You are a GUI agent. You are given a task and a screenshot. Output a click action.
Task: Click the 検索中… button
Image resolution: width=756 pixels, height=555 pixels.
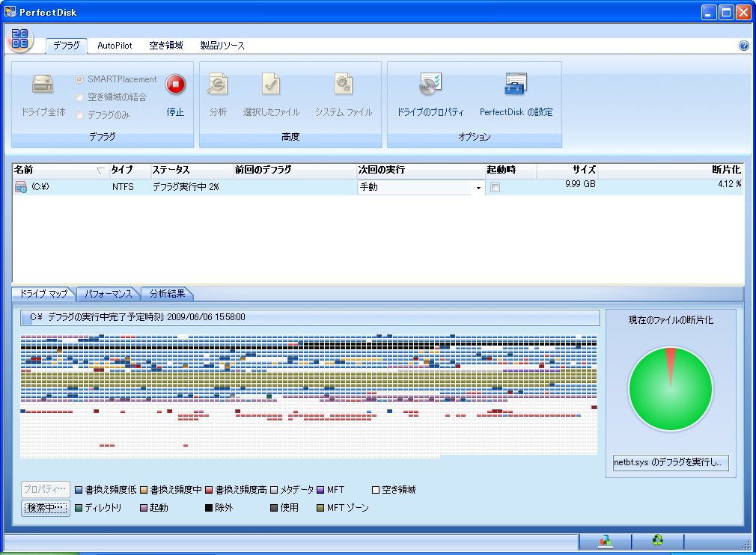click(46, 508)
